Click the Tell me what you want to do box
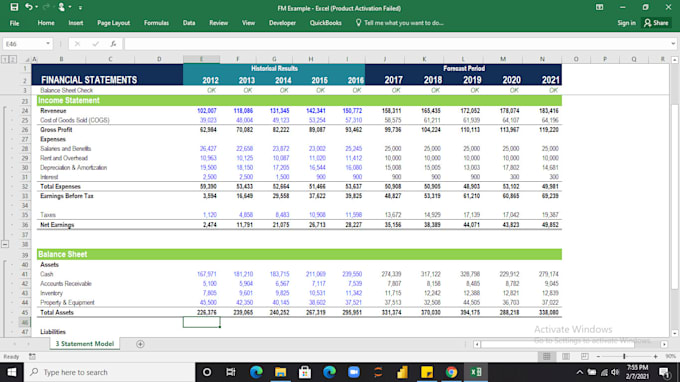This screenshot has width=680, height=382. (400, 23)
